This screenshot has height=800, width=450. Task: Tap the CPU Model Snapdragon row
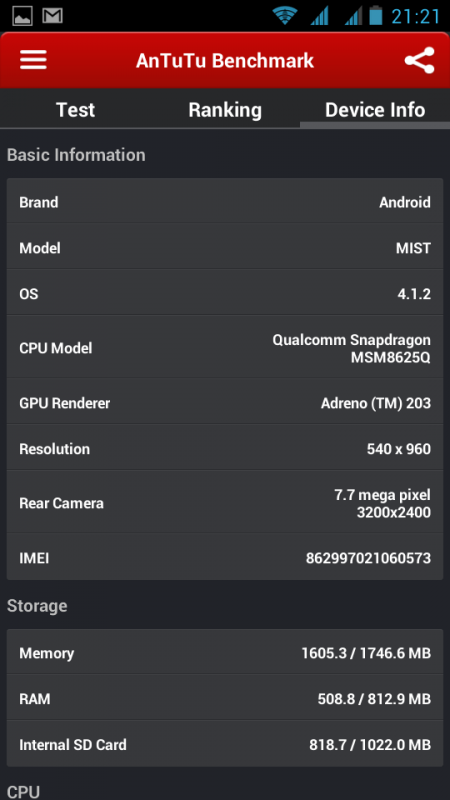(225, 348)
